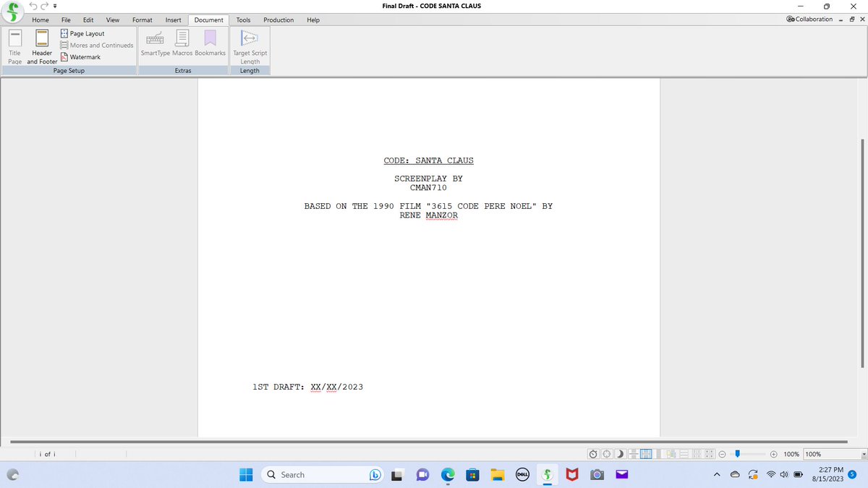The image size is (868, 488).
Task: Open the Page Layout dialog
Action: [82, 33]
